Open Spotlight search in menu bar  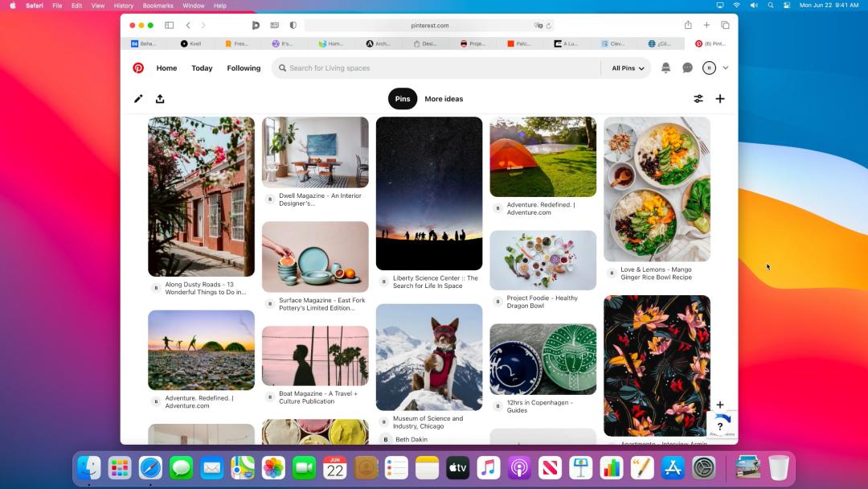click(771, 6)
